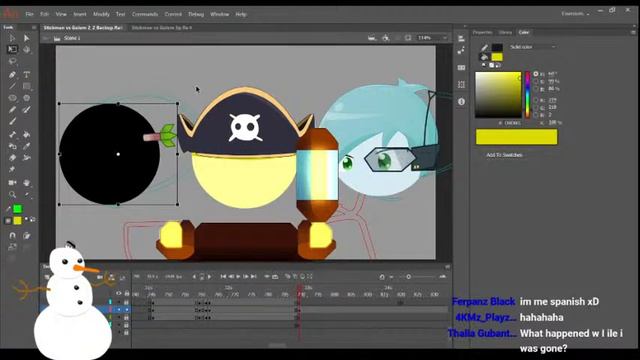Viewport: 640px width, 360px height.
Task: Select the Free Transform tool
Action: pyautogui.click(x=12, y=49)
